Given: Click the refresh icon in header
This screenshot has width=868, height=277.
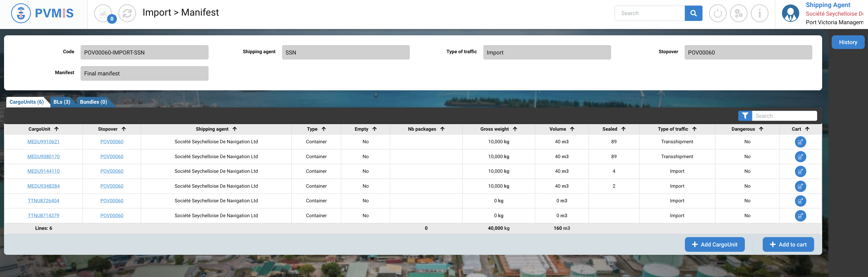Looking at the screenshot, I should [127, 13].
